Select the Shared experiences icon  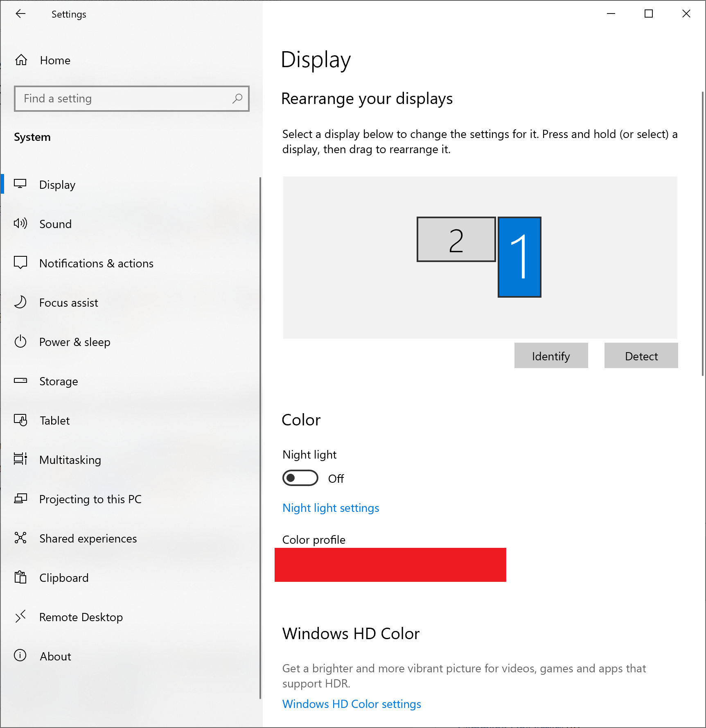coord(20,538)
